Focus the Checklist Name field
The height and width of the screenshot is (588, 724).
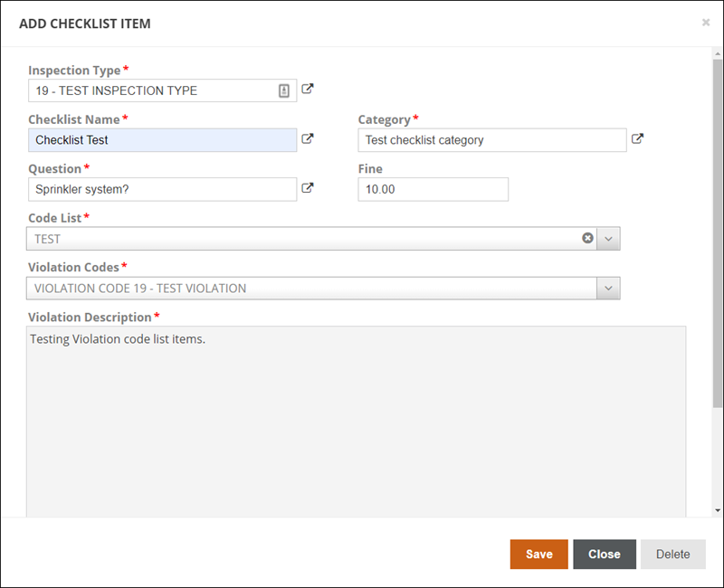pyautogui.click(x=163, y=140)
